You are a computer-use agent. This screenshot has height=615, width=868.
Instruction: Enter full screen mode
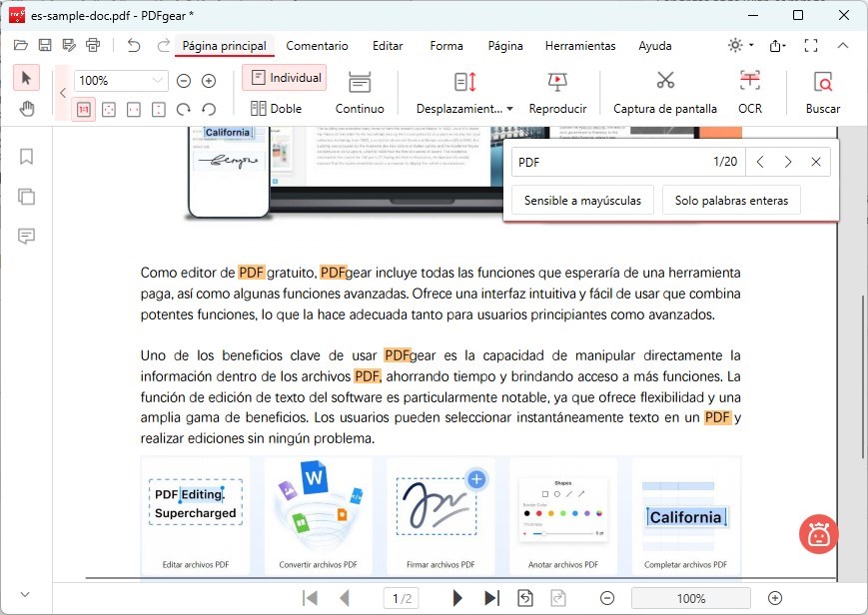811,45
